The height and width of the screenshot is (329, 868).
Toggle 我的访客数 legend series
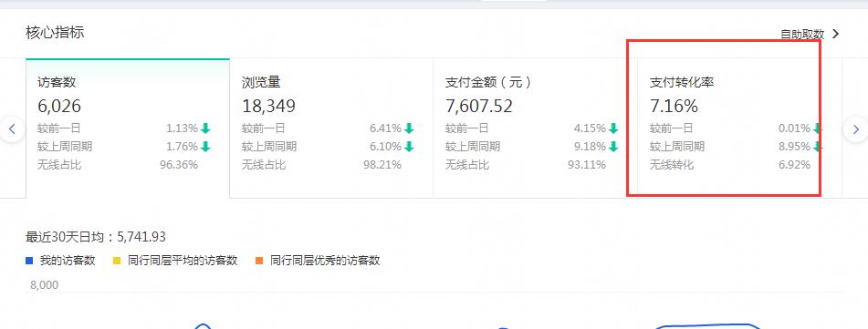(61, 261)
